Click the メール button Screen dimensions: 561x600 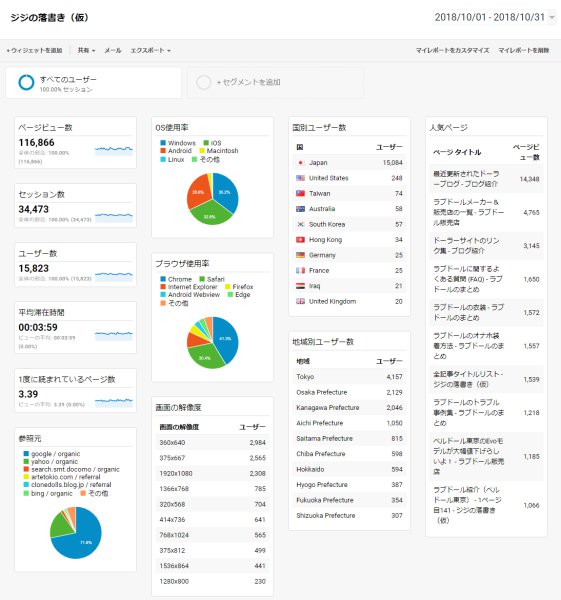click(113, 50)
